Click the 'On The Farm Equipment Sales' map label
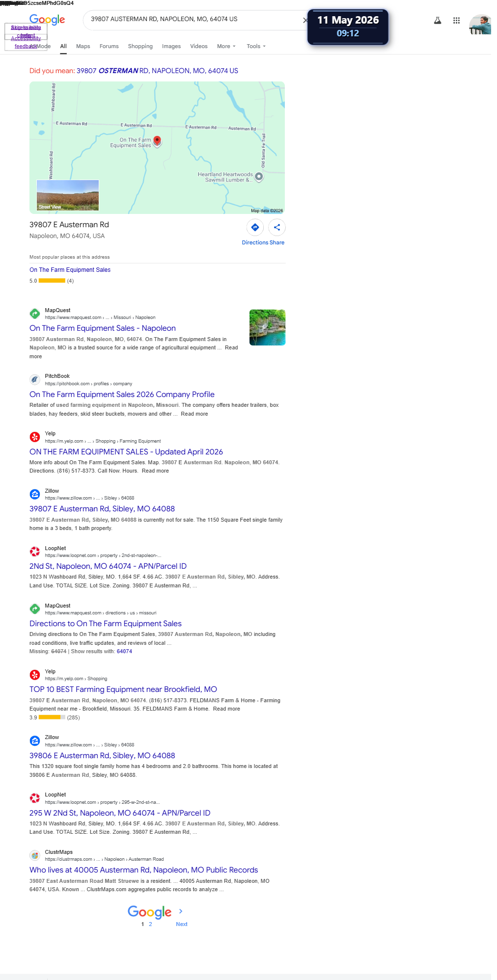The height and width of the screenshot is (980, 497). 131,143
